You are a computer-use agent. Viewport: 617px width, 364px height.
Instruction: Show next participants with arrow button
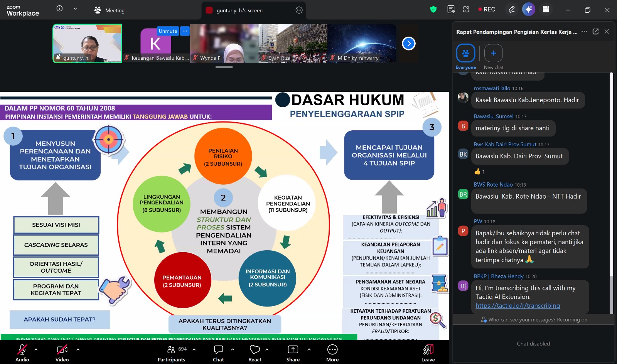409,44
